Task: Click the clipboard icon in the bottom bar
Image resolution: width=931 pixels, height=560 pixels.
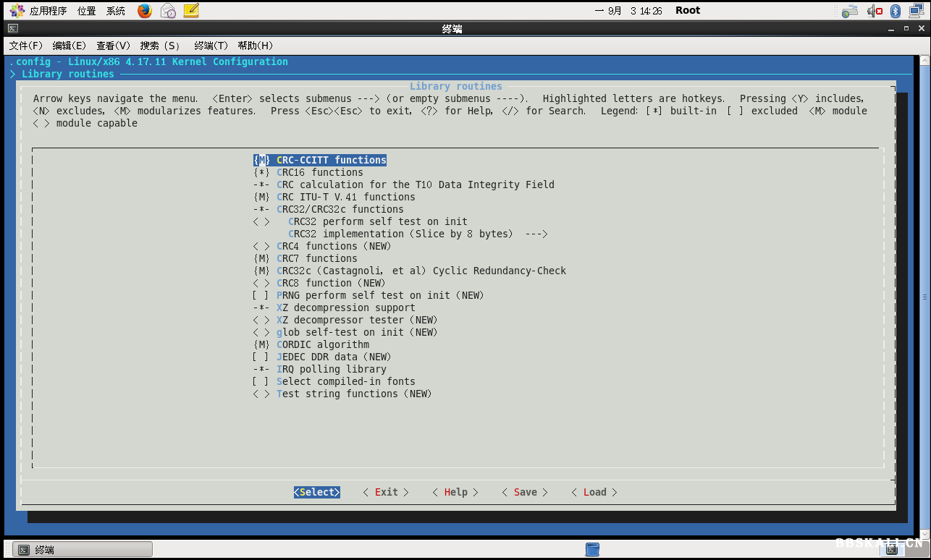Action: pyautogui.click(x=592, y=549)
